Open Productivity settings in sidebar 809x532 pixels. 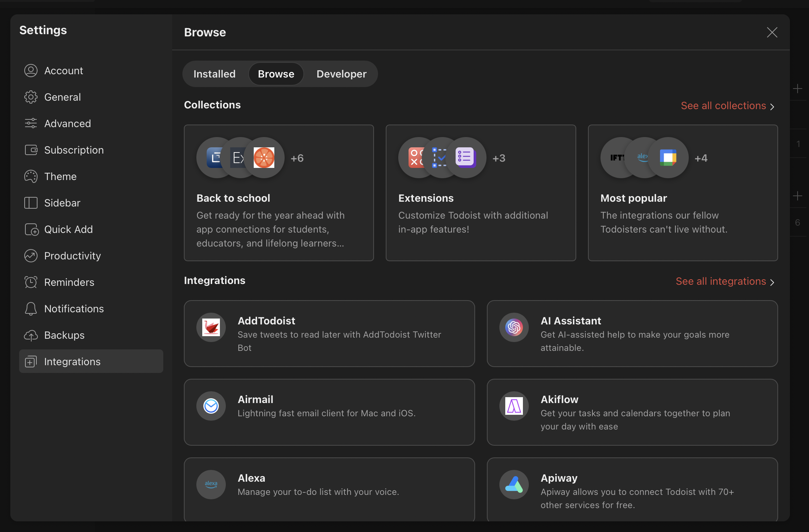[72, 256]
